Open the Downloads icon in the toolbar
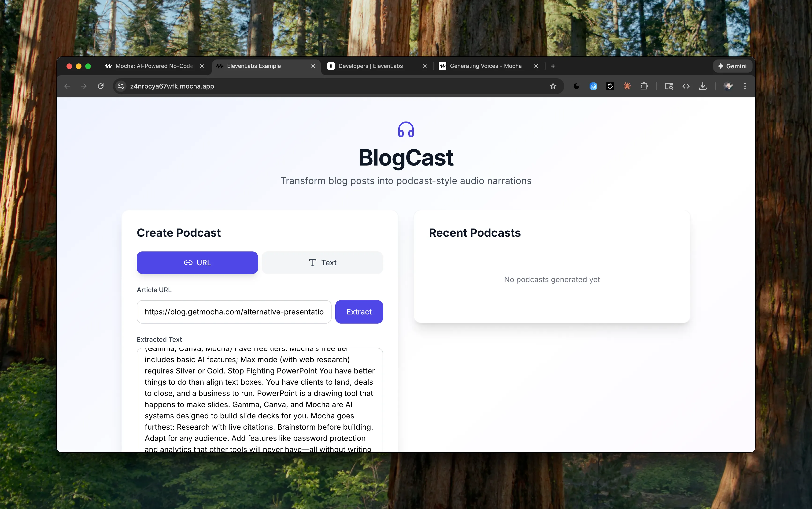 click(703, 86)
